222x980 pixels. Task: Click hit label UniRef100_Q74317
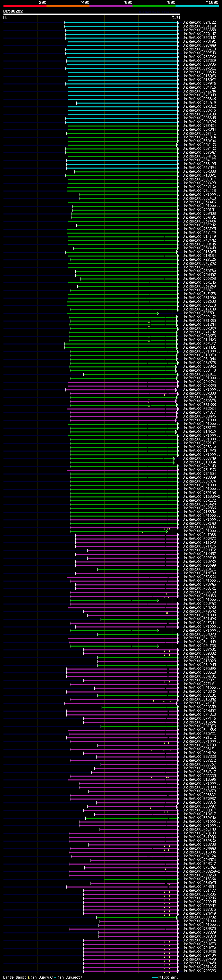pos(199,412)
